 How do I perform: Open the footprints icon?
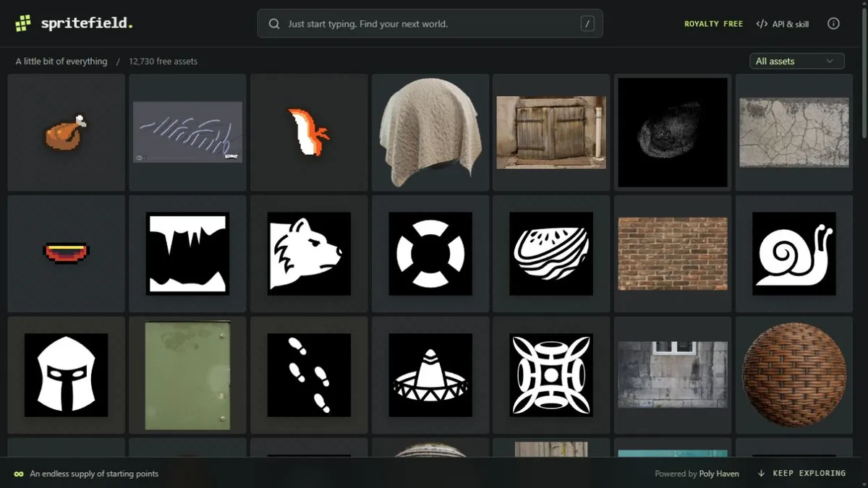(309, 374)
